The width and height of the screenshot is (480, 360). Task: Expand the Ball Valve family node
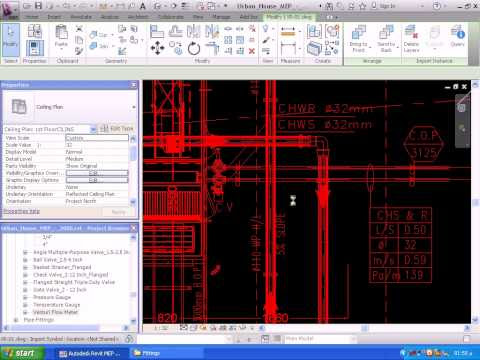click(x=25, y=260)
